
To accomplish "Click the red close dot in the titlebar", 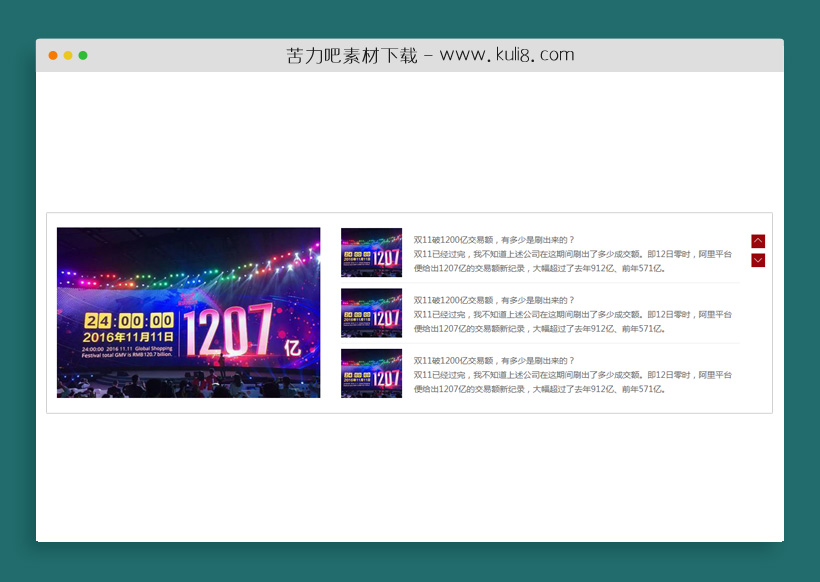I will click(x=52, y=55).
